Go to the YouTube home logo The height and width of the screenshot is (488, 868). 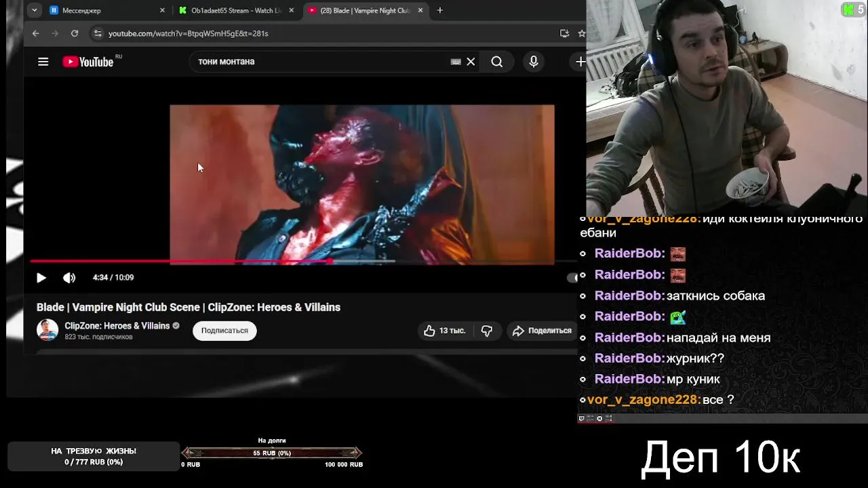click(88, 62)
